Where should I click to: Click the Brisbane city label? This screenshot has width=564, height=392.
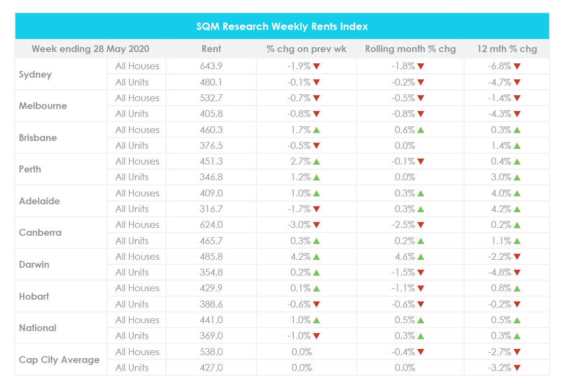point(38,138)
